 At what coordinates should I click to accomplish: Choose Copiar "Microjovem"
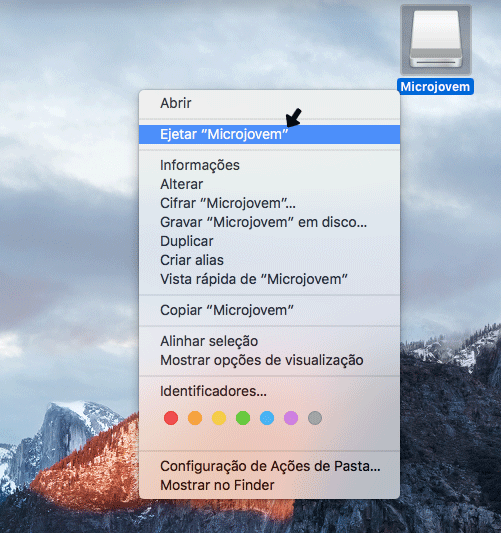(x=269, y=310)
